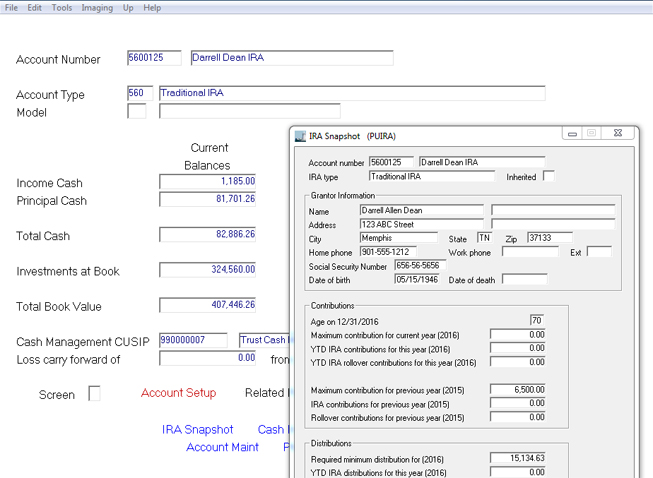Maximize the IRA Snapshot window

(591, 133)
